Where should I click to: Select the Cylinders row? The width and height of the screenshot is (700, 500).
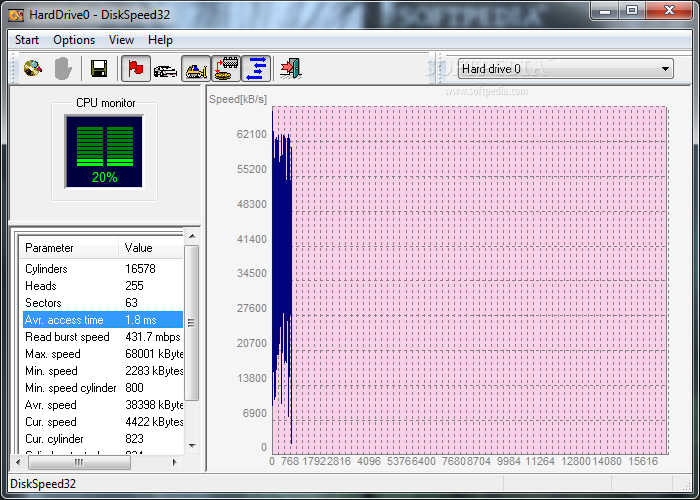click(103, 269)
